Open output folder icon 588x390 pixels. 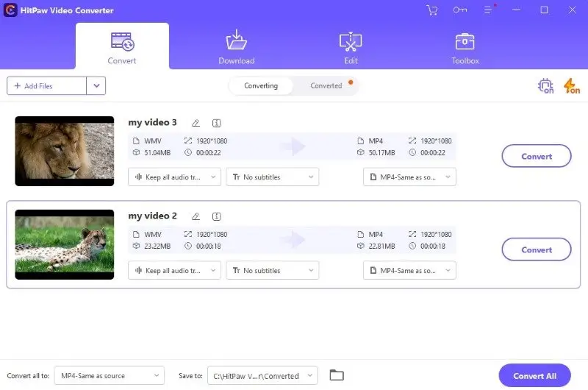[337, 375]
